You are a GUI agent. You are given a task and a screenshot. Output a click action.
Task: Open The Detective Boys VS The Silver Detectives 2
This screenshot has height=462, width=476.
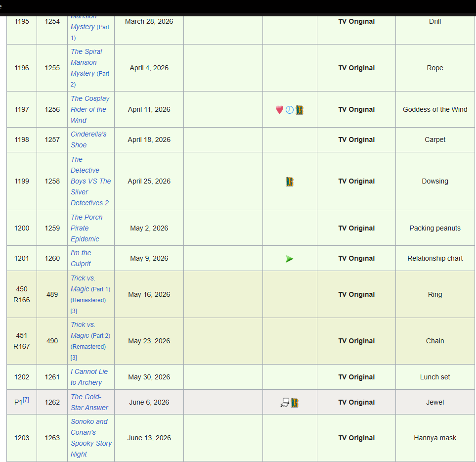tap(90, 181)
